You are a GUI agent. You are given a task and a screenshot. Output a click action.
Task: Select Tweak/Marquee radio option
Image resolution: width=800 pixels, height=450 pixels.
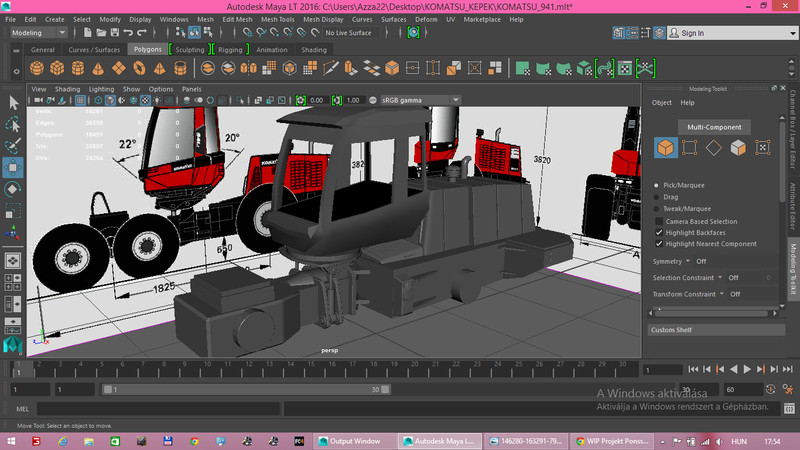coord(657,209)
